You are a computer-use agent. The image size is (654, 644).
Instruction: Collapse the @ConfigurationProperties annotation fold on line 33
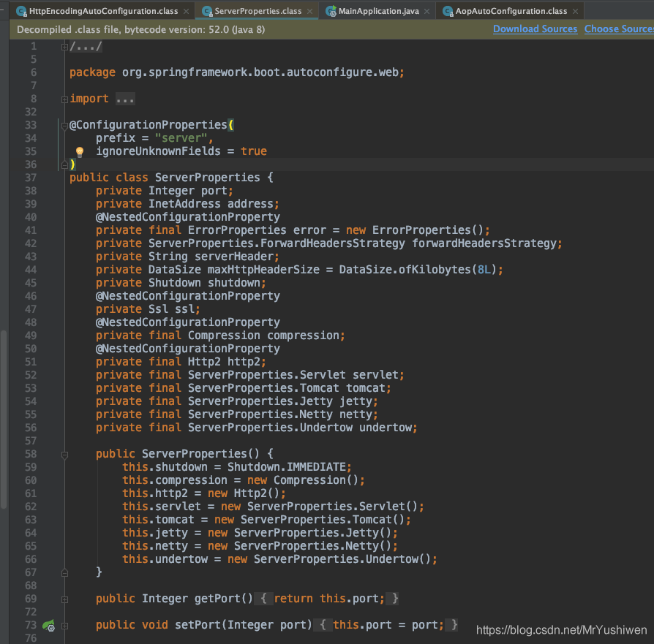pos(64,126)
